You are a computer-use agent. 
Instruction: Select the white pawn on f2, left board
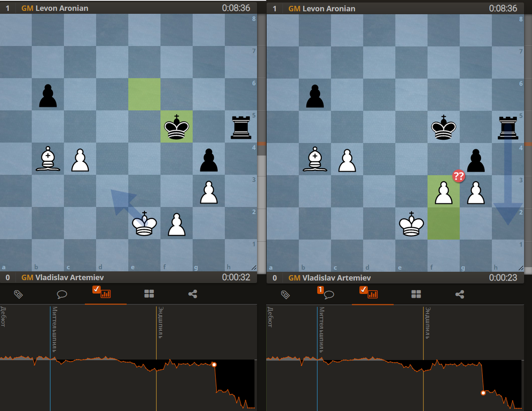pos(176,224)
